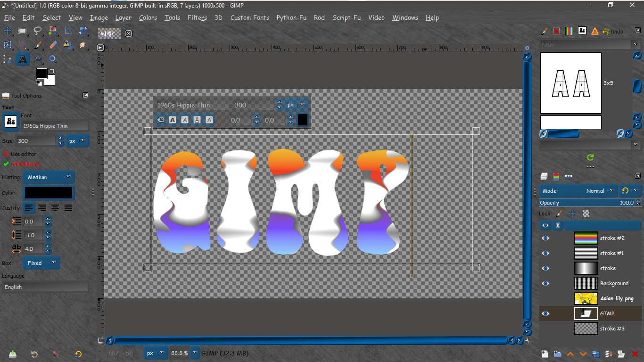Open the Patterns dock tab
The image size is (644, 362).
pos(556,31)
